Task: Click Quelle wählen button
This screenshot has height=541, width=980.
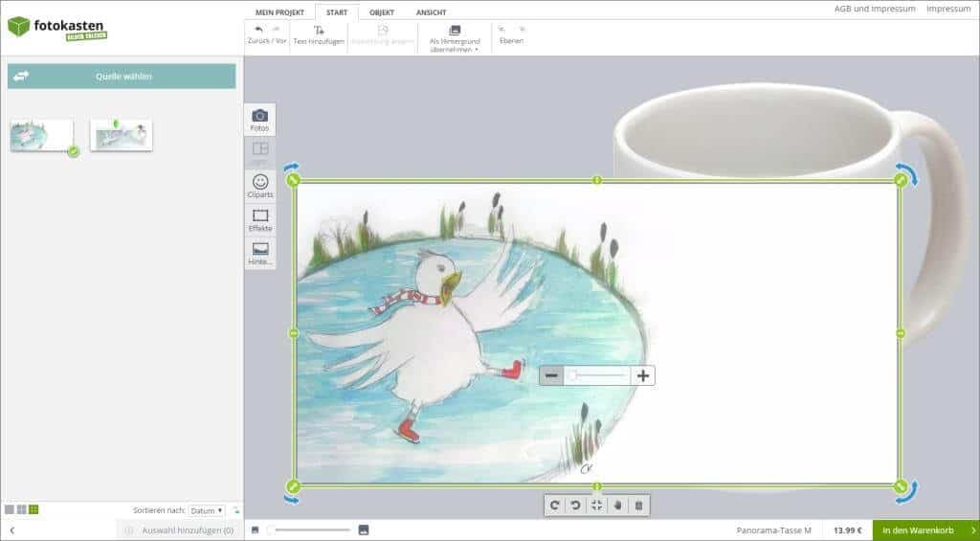Action: point(122,77)
